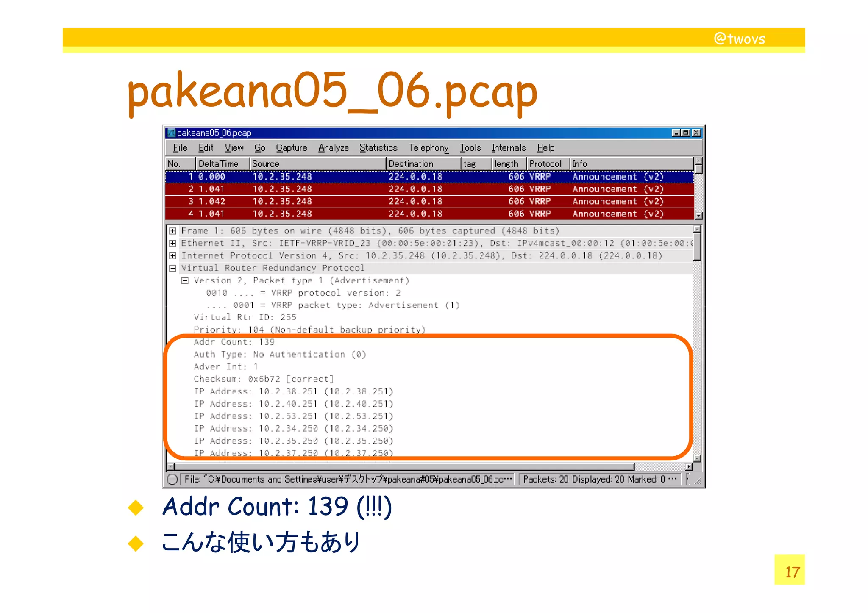Click the horizontal scrollbar thumb in details pane
The image size is (868, 613).
[x=404, y=467]
